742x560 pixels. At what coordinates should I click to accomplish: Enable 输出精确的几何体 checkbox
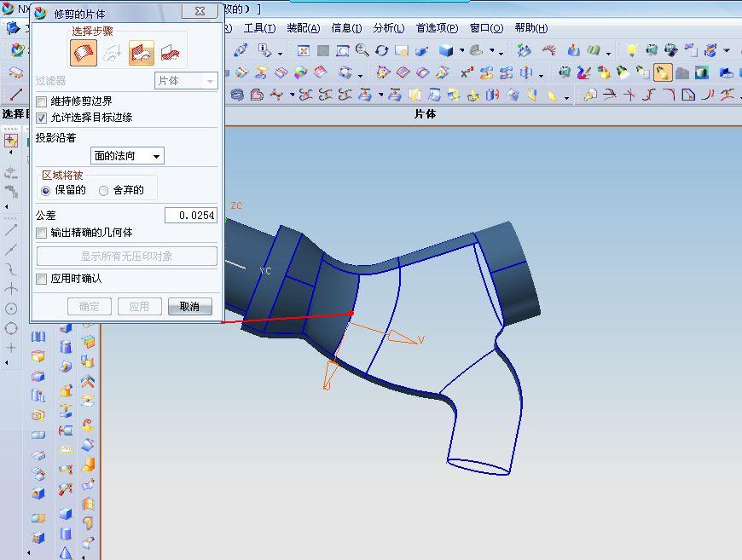[42, 233]
